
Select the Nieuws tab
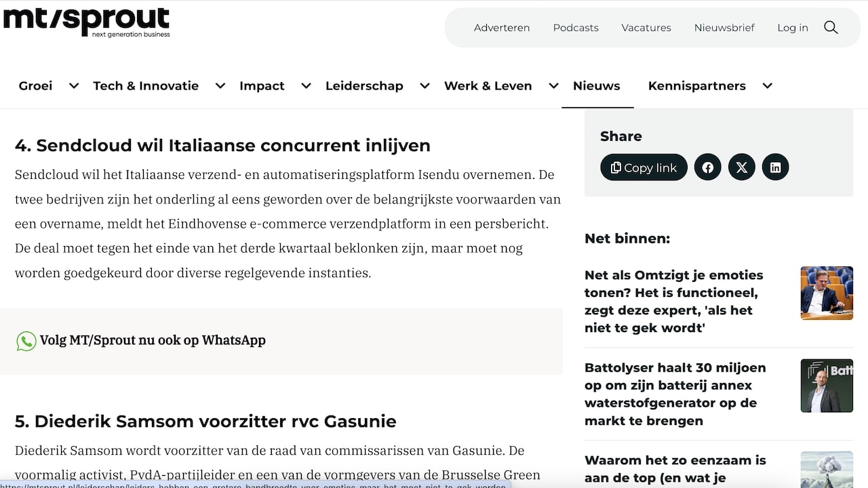(597, 86)
